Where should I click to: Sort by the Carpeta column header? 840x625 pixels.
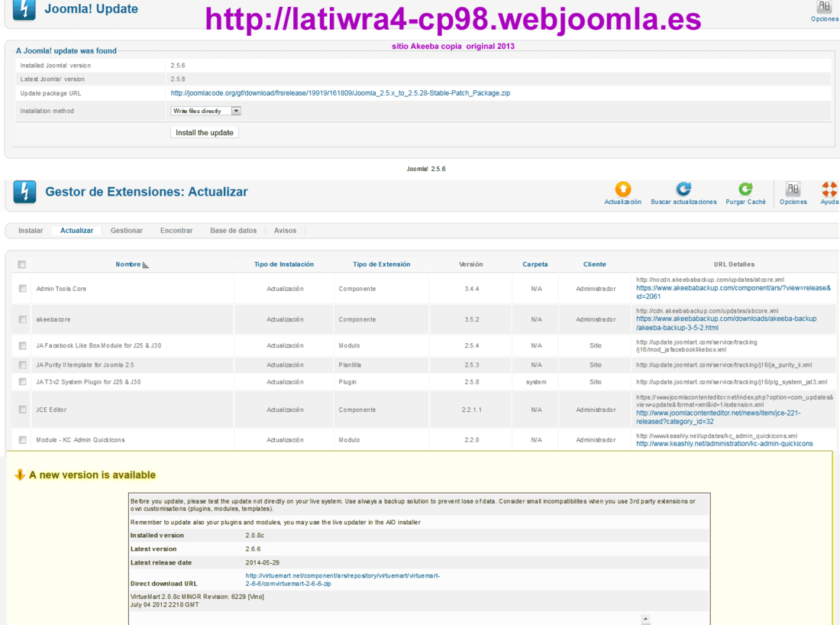pyautogui.click(x=535, y=264)
